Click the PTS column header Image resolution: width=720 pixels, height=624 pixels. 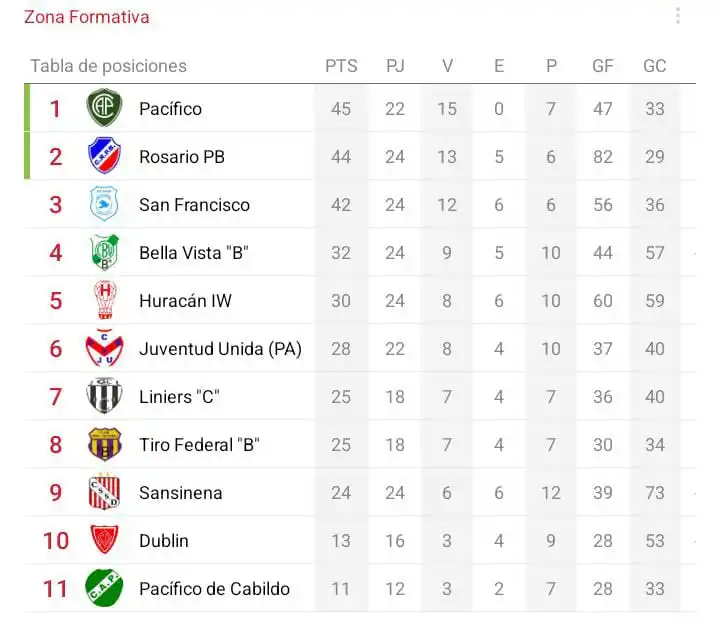click(341, 66)
